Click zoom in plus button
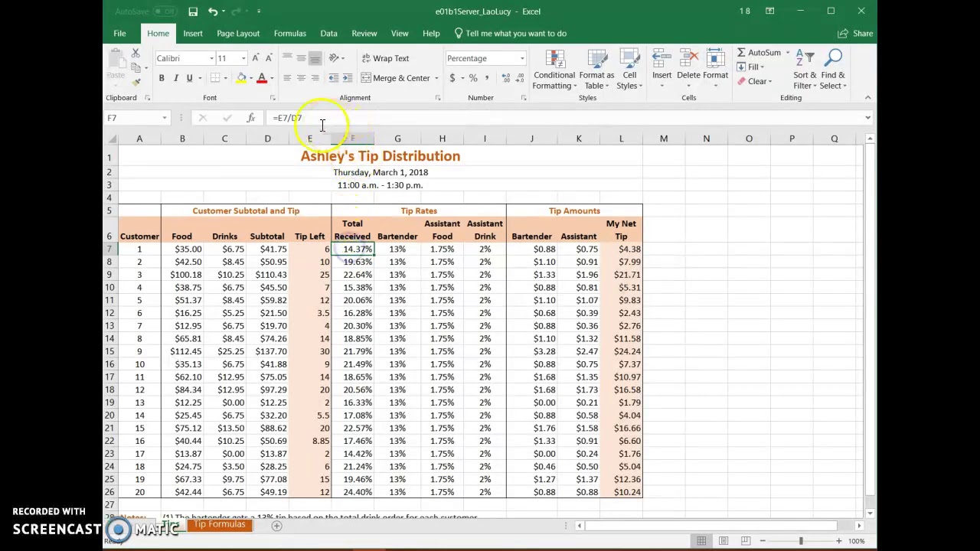This screenshot has width=980, height=551. click(838, 541)
